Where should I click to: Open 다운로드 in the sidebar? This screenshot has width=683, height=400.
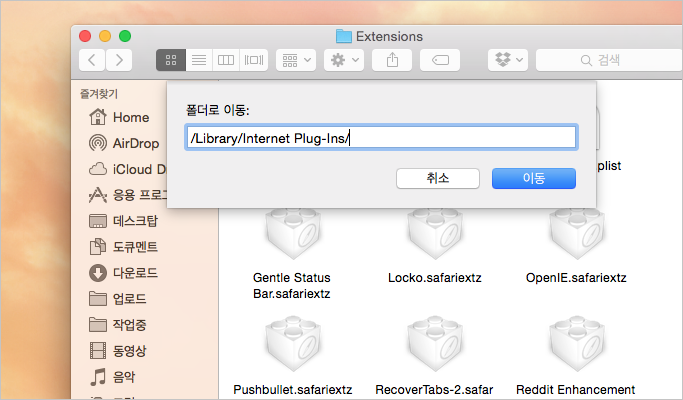click(123, 273)
